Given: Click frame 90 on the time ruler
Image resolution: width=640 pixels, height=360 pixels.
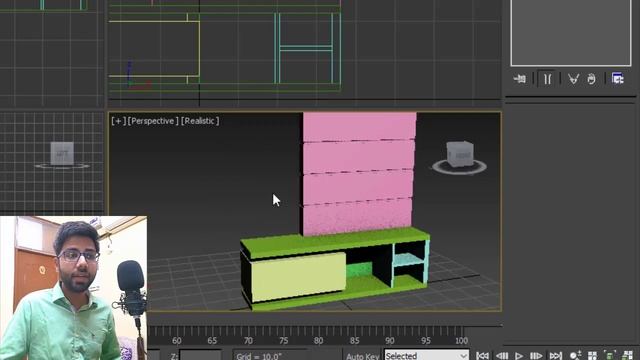Looking at the screenshot, I should 390,340.
